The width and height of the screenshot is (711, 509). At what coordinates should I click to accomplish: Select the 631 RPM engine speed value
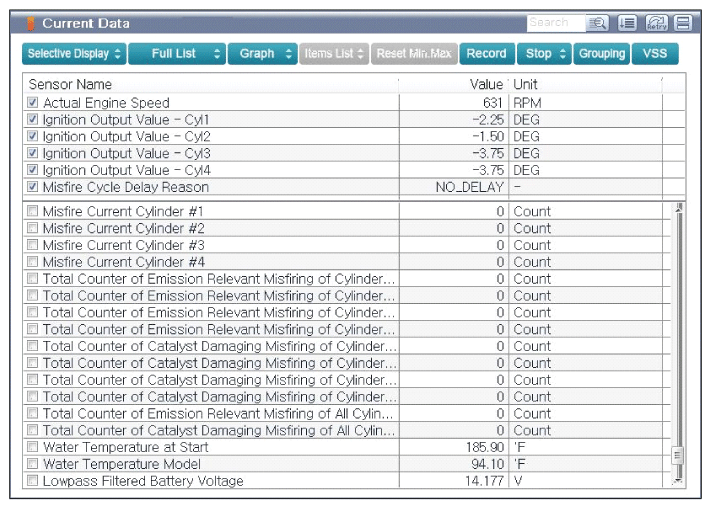[x=492, y=103]
